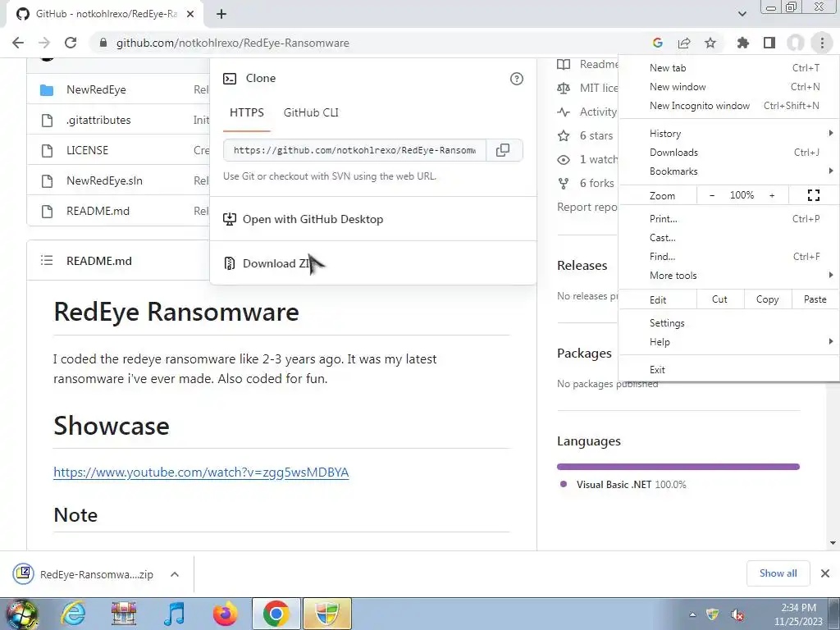Expand the tab search chevron
The width and height of the screenshot is (840, 630).
(742, 15)
